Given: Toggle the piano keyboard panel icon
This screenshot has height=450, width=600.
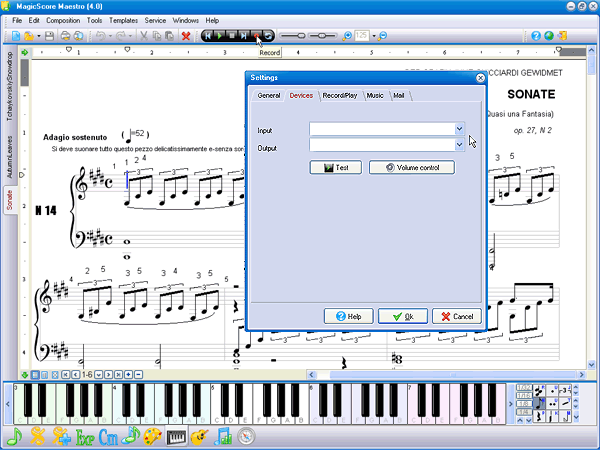Looking at the screenshot, I should click(x=176, y=437).
